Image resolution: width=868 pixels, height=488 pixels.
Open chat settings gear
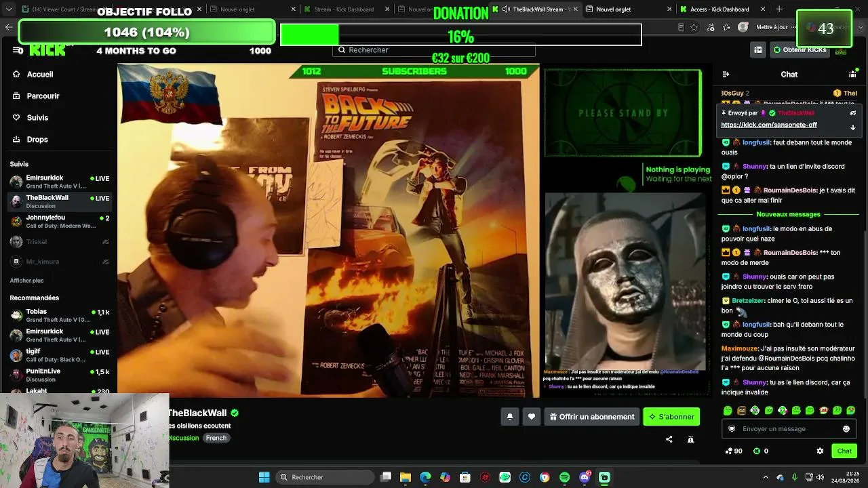820,451
